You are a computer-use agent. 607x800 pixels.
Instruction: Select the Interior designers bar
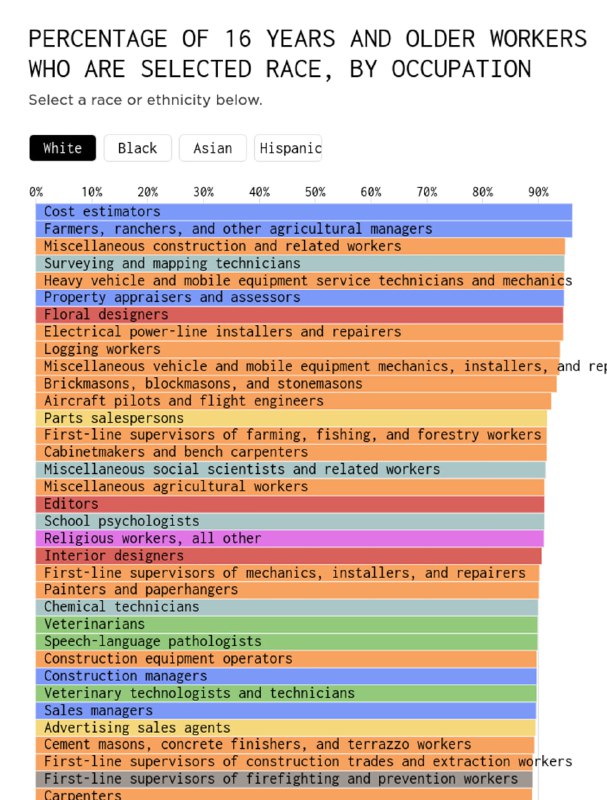(x=289, y=555)
